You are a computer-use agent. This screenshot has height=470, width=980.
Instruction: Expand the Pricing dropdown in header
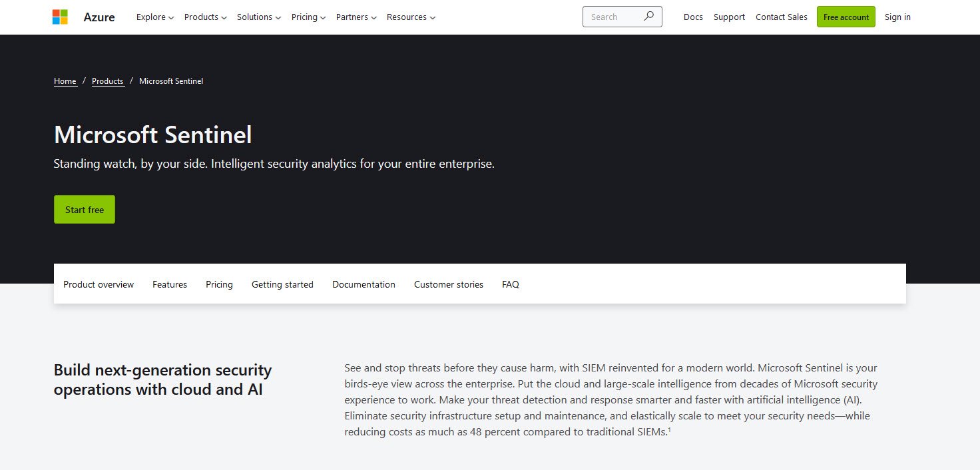click(309, 17)
